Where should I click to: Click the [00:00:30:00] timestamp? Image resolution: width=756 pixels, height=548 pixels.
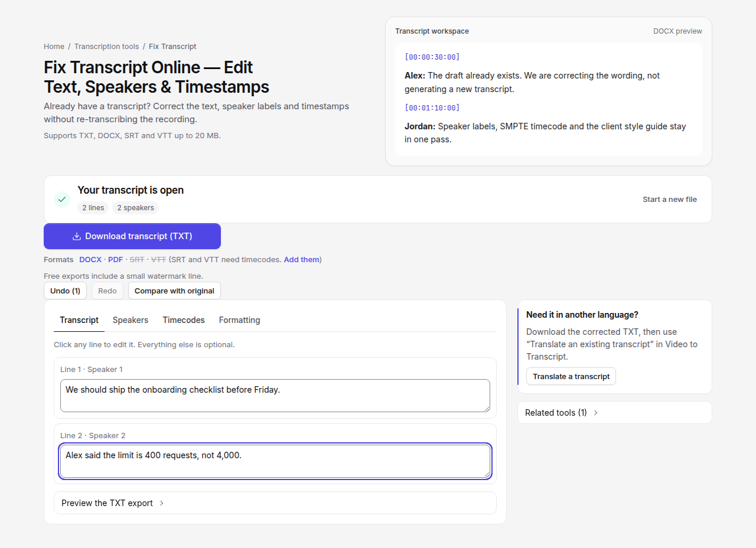click(x=432, y=57)
